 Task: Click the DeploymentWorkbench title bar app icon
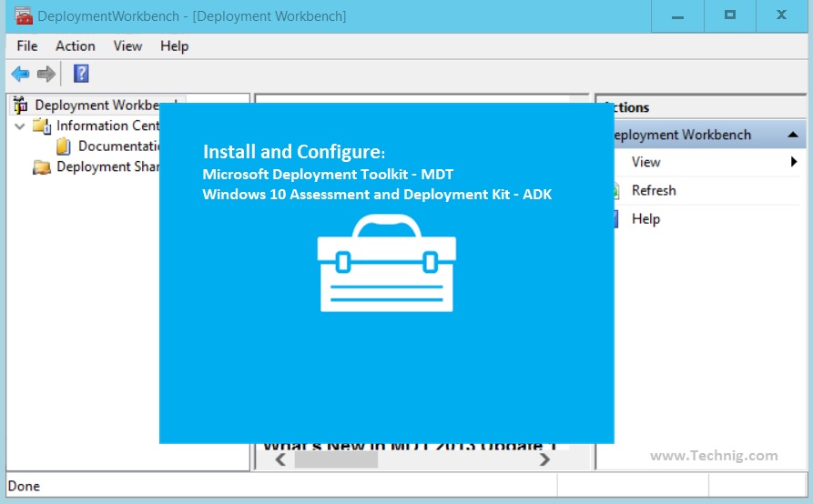pyautogui.click(x=24, y=16)
